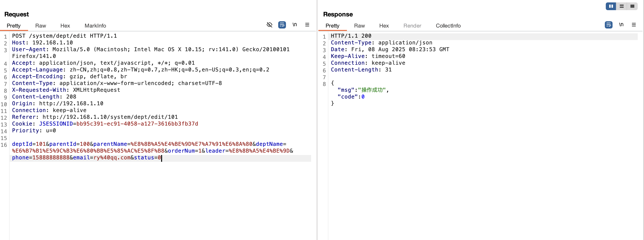
Task: Click the Keep-Alive timeout=60 header
Action: (368, 56)
